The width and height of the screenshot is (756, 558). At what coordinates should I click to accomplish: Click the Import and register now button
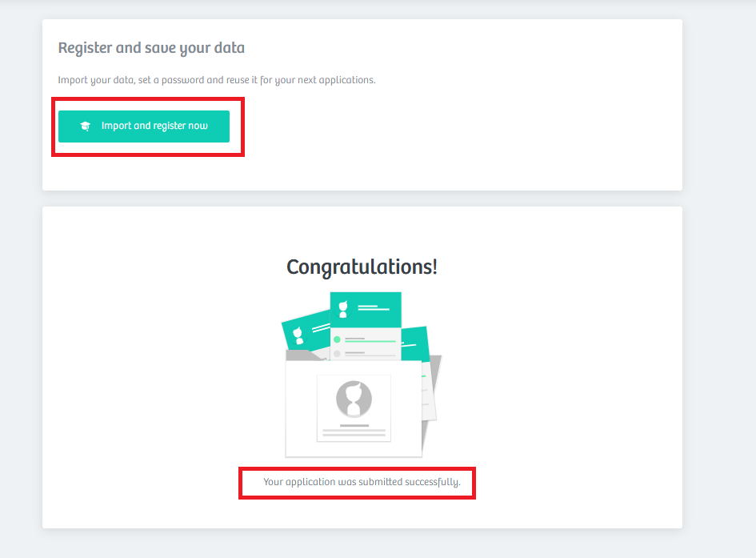pos(144,126)
